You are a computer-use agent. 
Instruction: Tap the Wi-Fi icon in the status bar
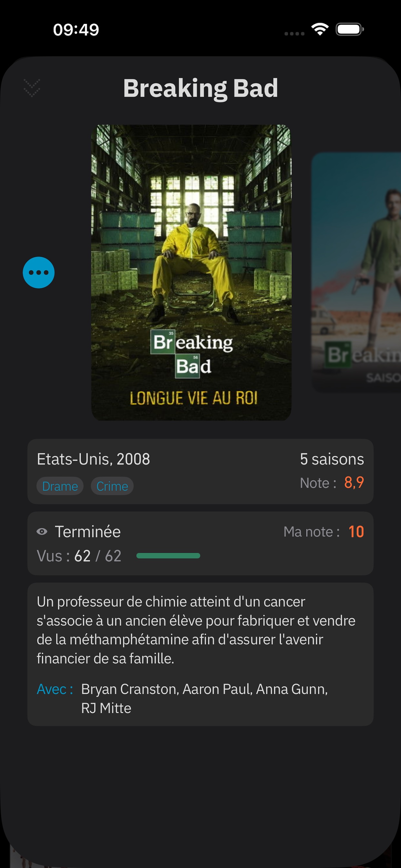(320, 29)
